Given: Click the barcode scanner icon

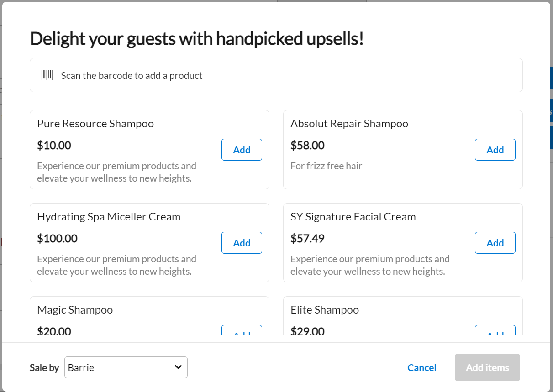Looking at the screenshot, I should pos(47,75).
